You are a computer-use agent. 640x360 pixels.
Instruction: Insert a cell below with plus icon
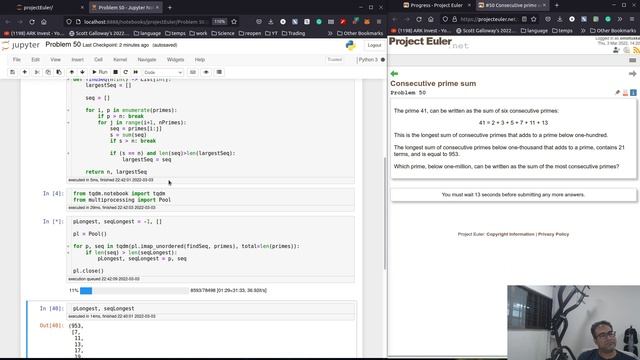click(24, 72)
